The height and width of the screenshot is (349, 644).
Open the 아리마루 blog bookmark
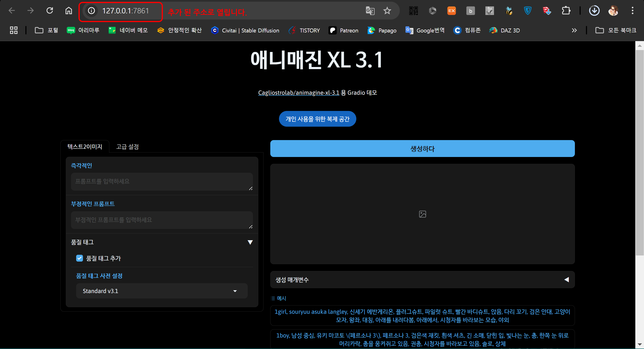[83, 30]
